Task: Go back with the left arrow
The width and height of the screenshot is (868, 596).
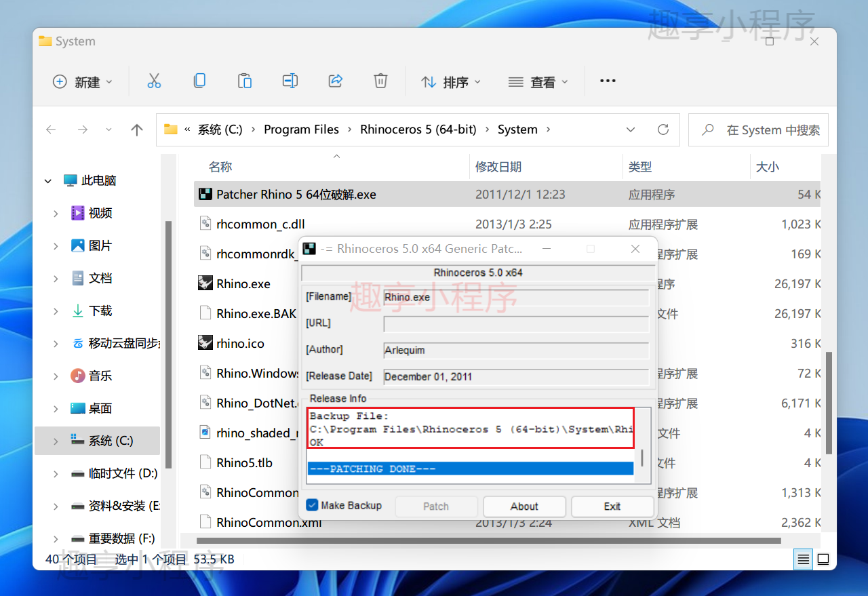Action: click(51, 130)
